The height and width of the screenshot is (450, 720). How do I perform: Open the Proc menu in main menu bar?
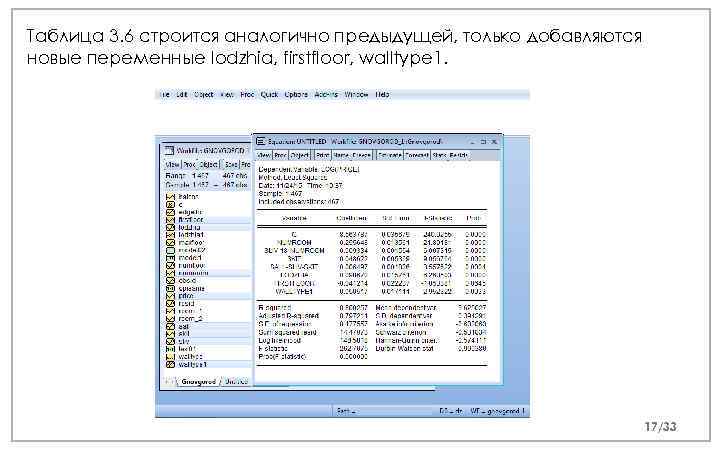[x=247, y=95]
